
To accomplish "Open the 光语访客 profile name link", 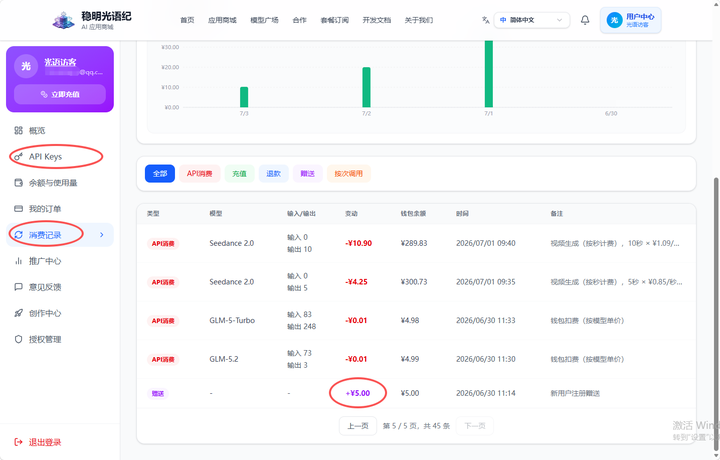I will [x=60, y=62].
